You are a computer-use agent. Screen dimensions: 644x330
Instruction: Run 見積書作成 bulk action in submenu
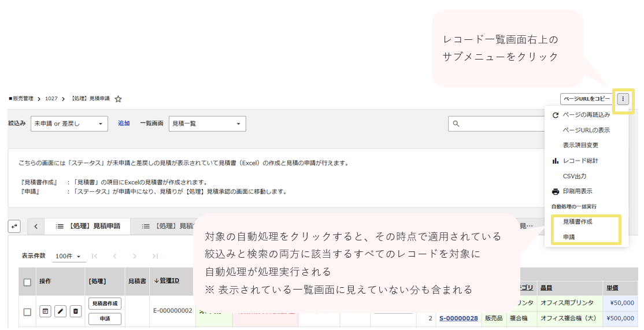point(586,222)
